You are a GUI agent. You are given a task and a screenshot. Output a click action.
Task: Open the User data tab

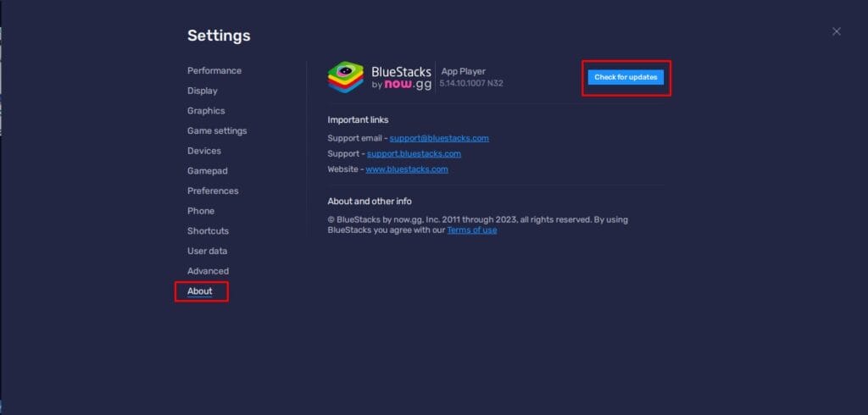pyautogui.click(x=207, y=251)
